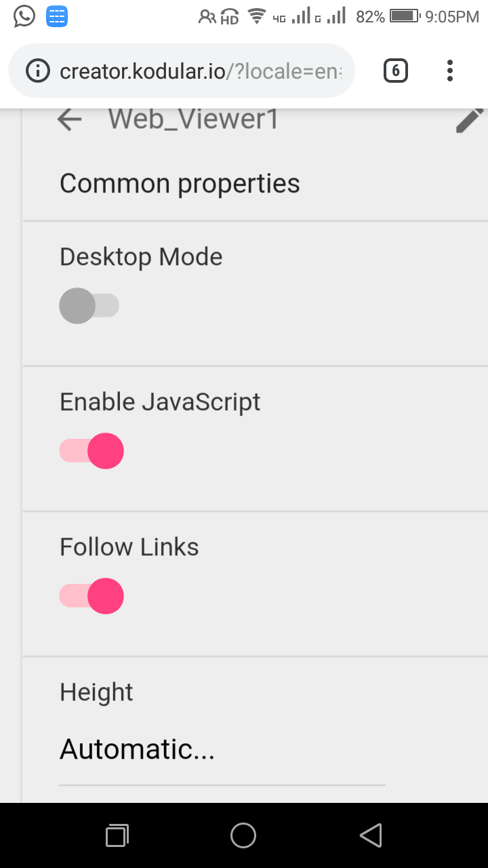Enable the Desktop Mode switch
This screenshot has width=488, height=868.
coord(90,306)
